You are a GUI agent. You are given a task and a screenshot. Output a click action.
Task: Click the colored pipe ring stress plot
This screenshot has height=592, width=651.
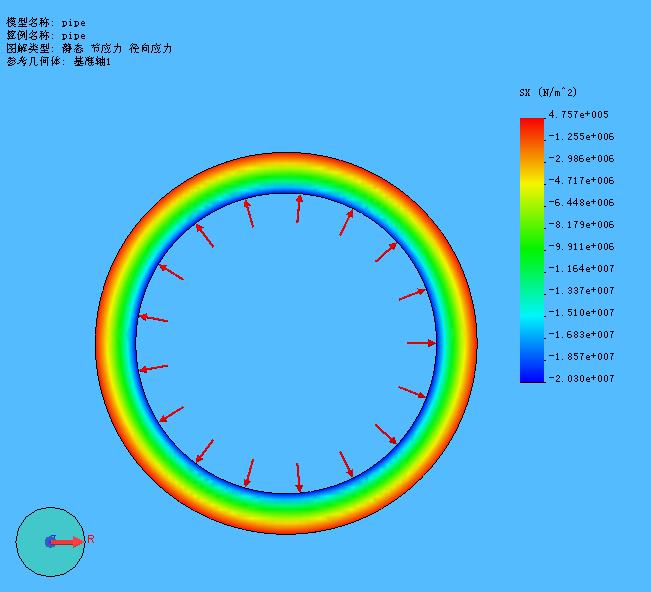tap(286, 173)
